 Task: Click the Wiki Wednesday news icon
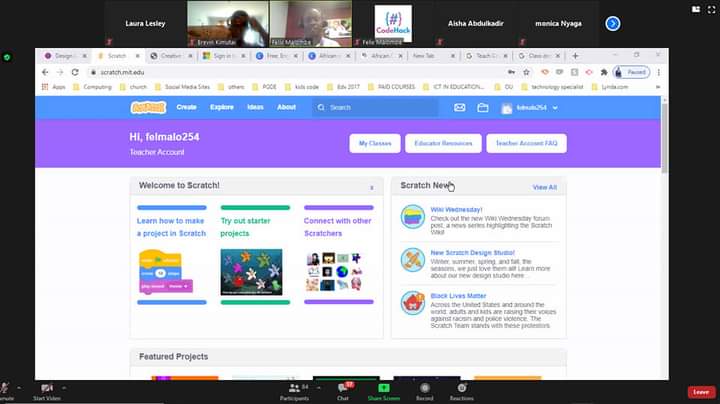coord(412,217)
